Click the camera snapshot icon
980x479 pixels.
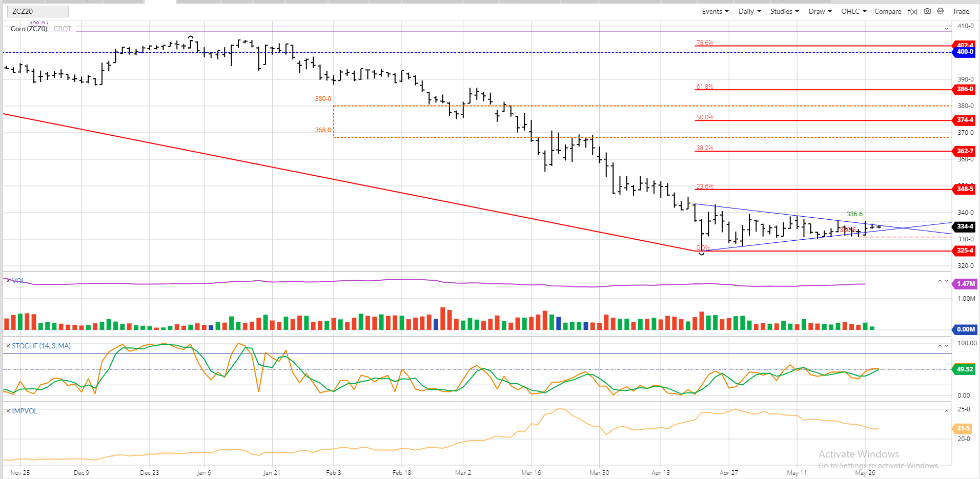click(x=927, y=11)
